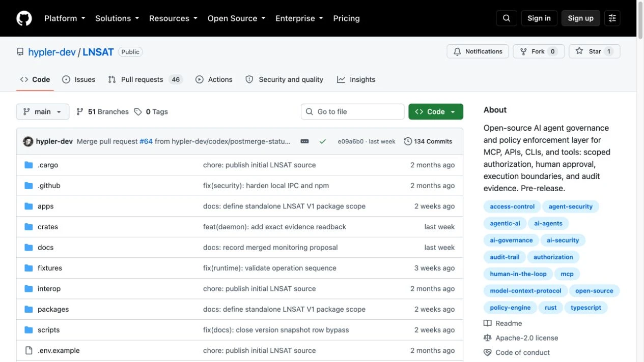Open the Platform dropdown menu
This screenshot has height=362, width=644.
tap(64, 18)
